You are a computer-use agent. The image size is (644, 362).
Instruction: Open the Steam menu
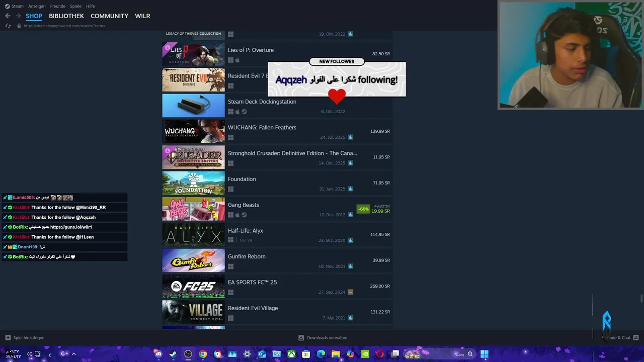(14, 6)
